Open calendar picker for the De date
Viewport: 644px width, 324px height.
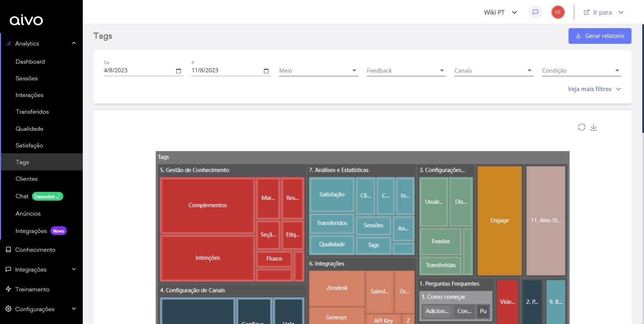pos(179,71)
